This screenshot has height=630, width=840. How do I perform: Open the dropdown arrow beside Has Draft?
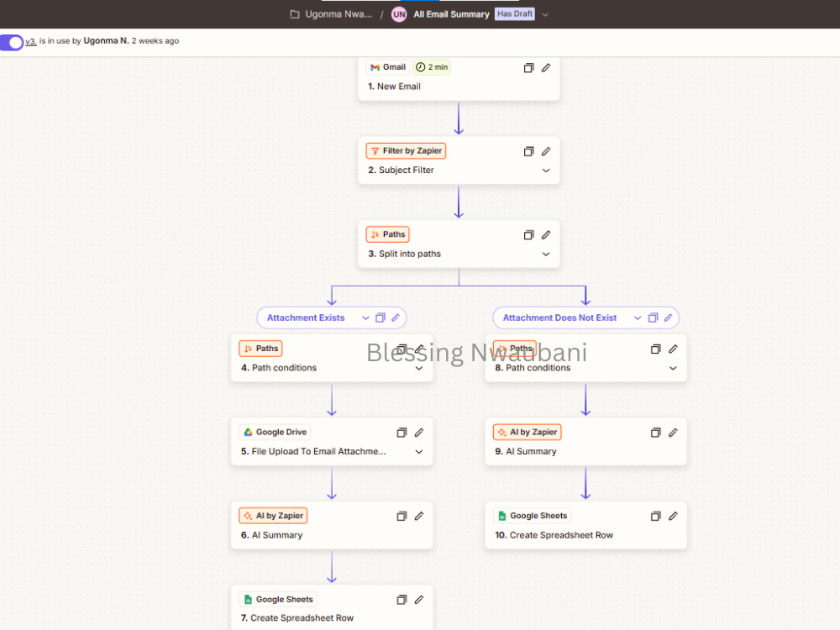tap(545, 14)
